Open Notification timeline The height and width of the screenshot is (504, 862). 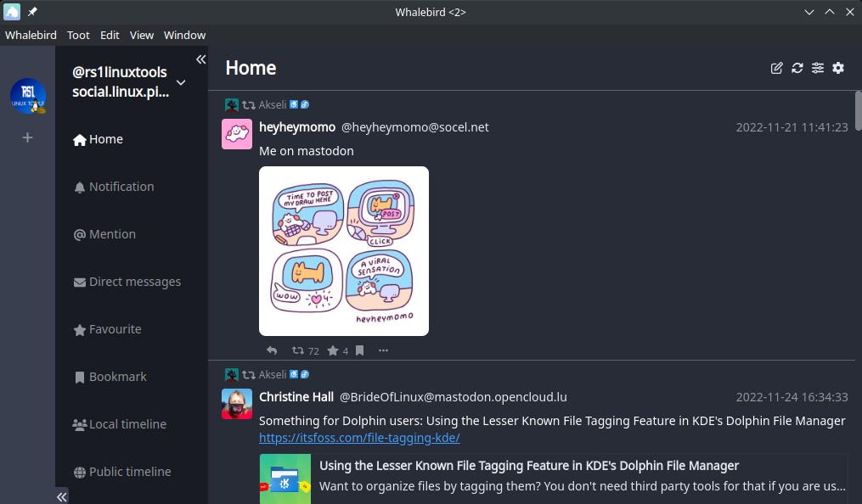(114, 187)
